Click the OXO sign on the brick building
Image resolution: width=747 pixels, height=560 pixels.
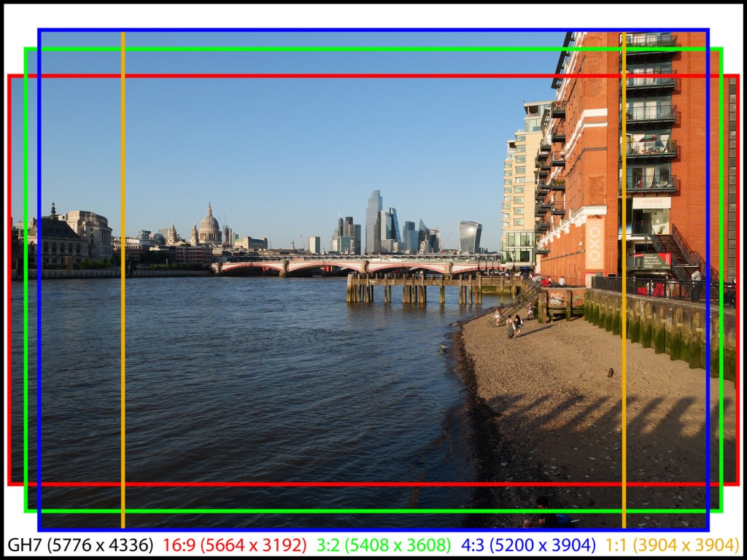click(x=595, y=244)
